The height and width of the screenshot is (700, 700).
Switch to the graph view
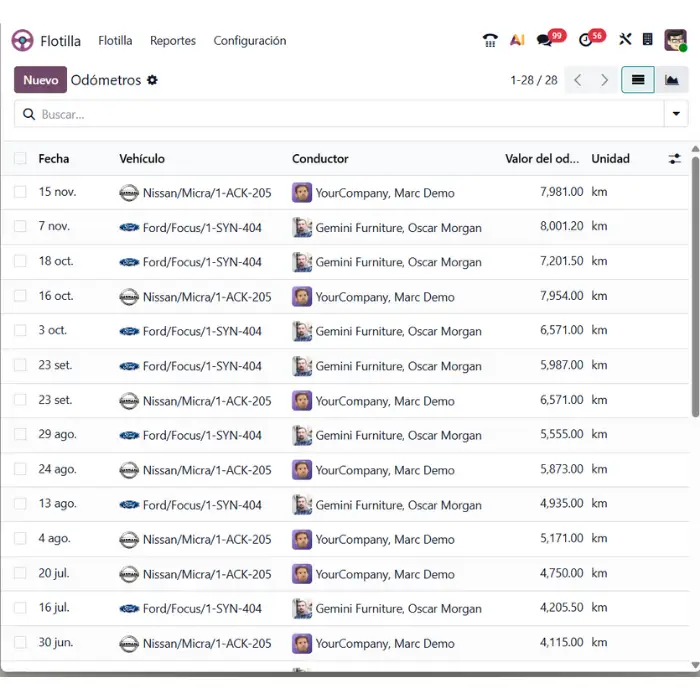tap(672, 80)
